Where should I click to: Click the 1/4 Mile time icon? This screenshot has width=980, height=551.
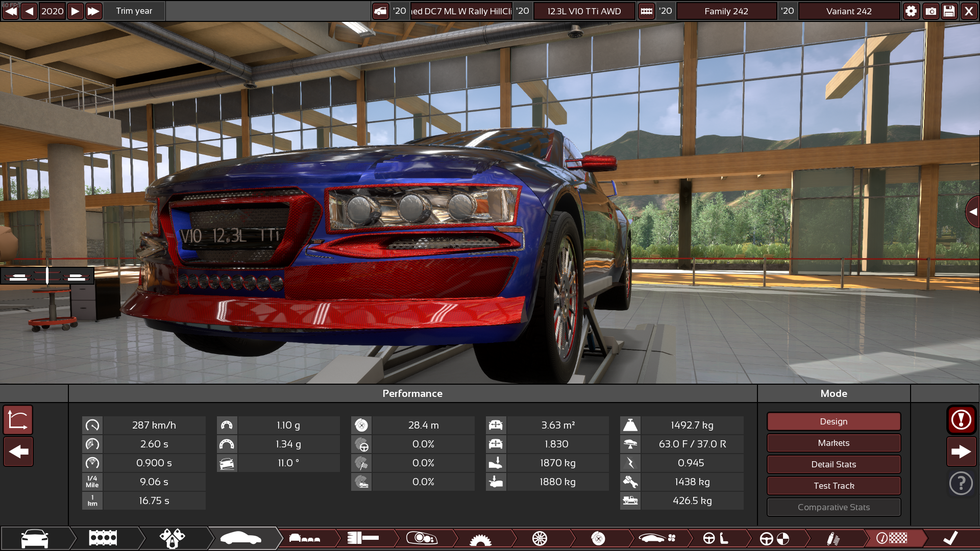pos(92,482)
